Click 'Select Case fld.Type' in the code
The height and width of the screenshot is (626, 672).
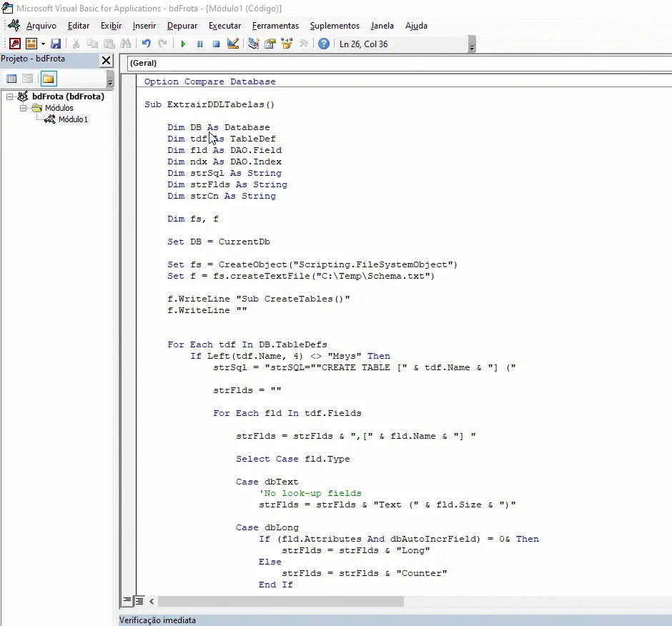(x=292, y=459)
